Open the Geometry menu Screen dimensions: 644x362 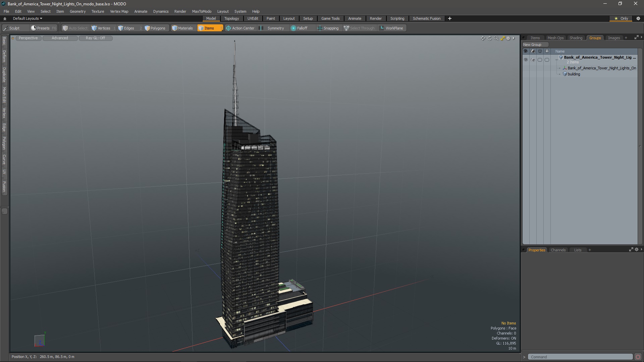click(x=77, y=11)
